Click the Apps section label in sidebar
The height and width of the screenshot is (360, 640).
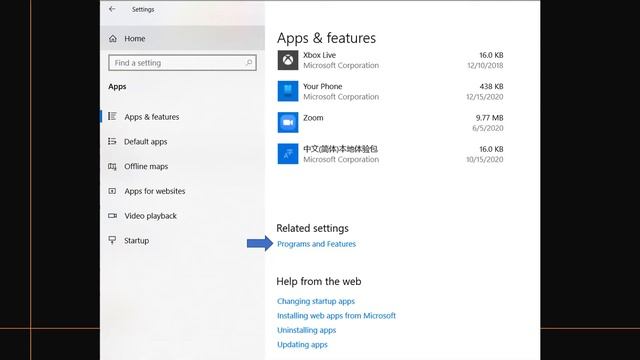(x=117, y=87)
